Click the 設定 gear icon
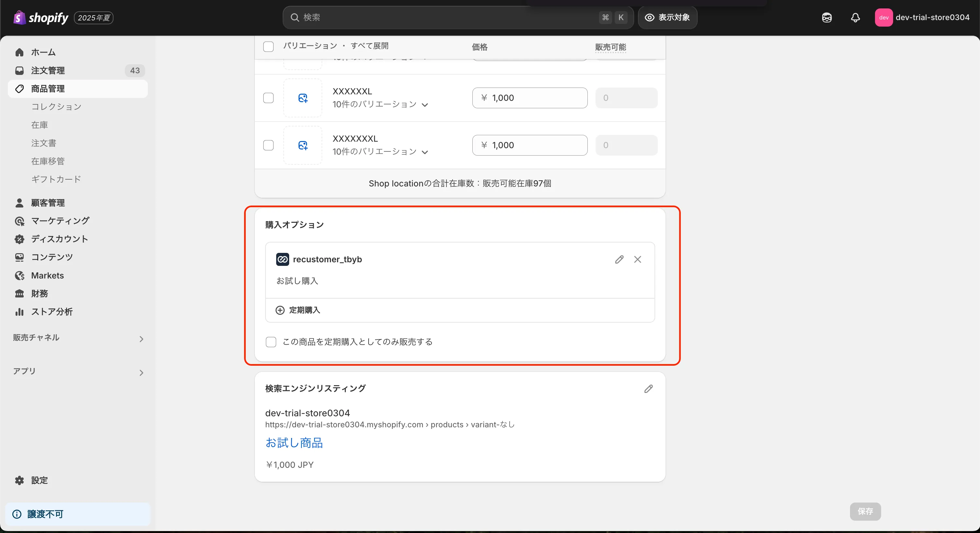The image size is (980, 533). pos(19,480)
